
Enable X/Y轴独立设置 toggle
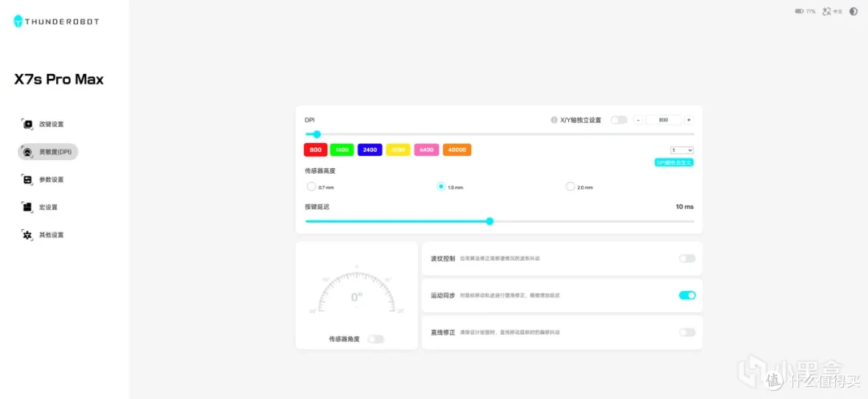click(619, 120)
